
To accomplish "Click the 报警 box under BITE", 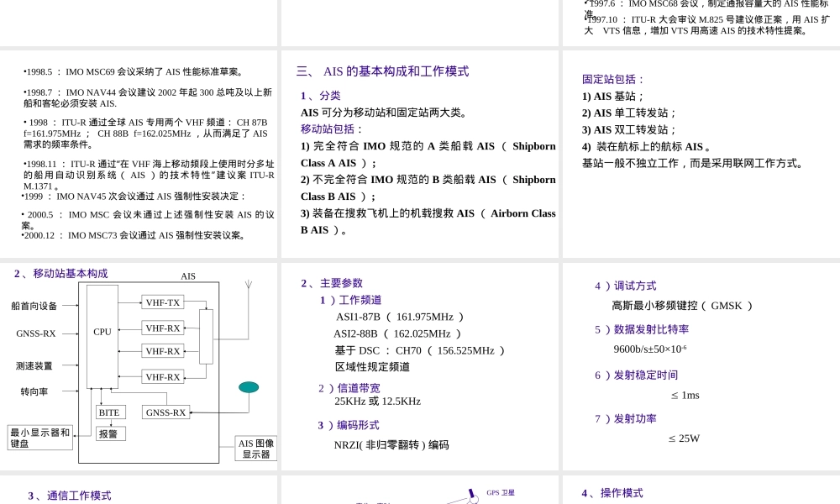I will pos(111,433).
